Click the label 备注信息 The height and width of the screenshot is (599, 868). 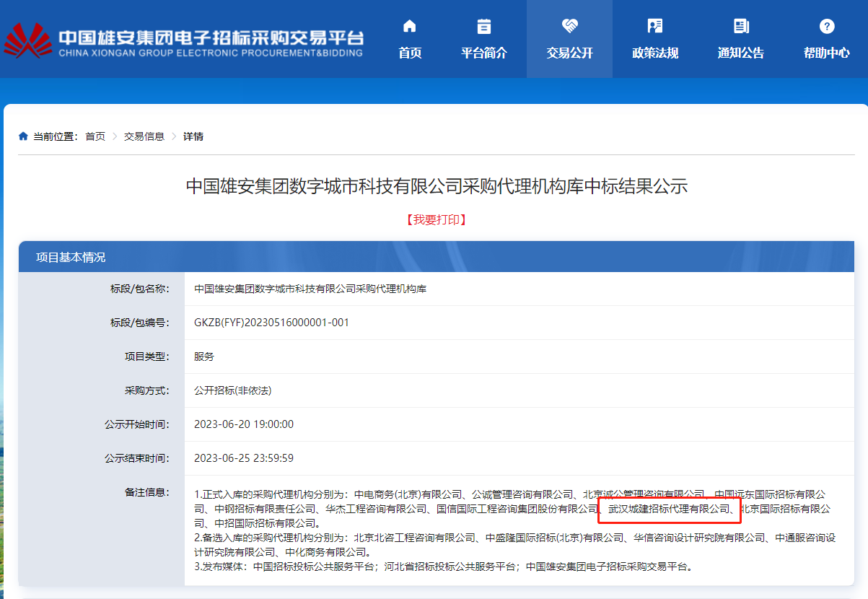click(147, 492)
